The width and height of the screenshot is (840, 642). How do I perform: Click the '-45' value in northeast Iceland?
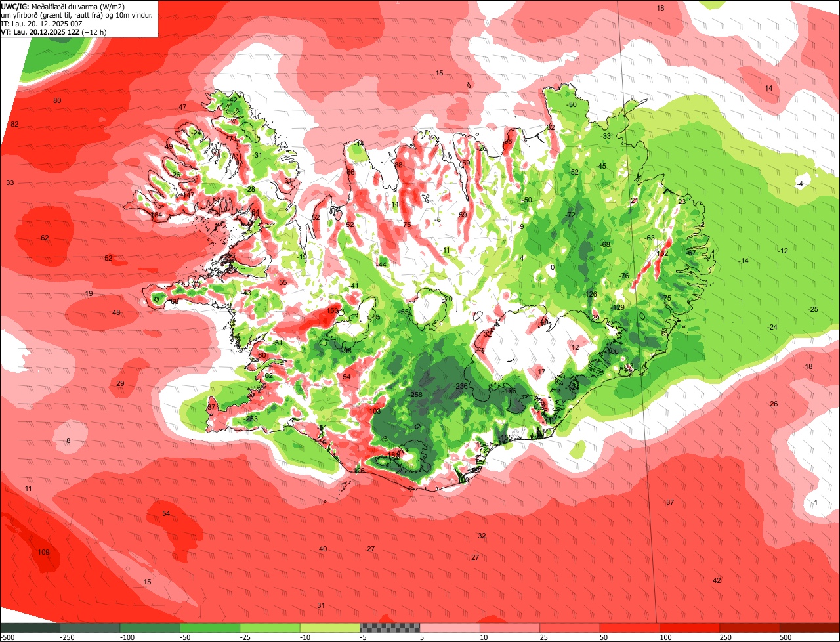[601, 166]
